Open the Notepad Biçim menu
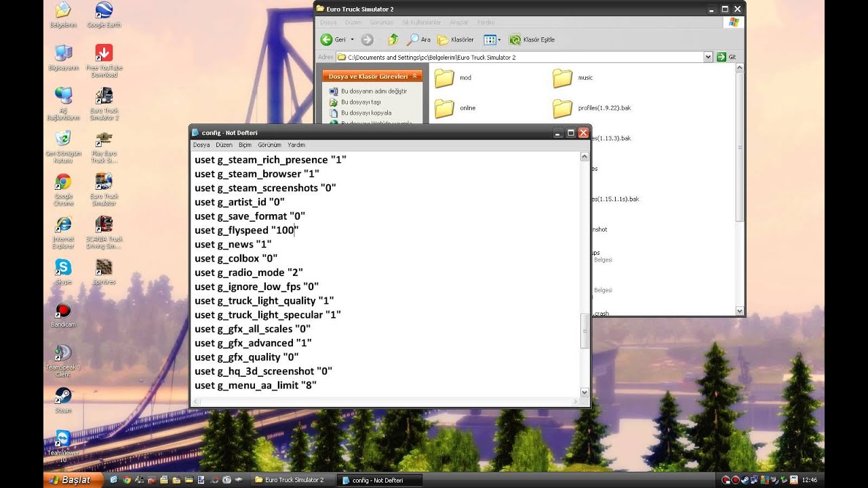 point(245,144)
